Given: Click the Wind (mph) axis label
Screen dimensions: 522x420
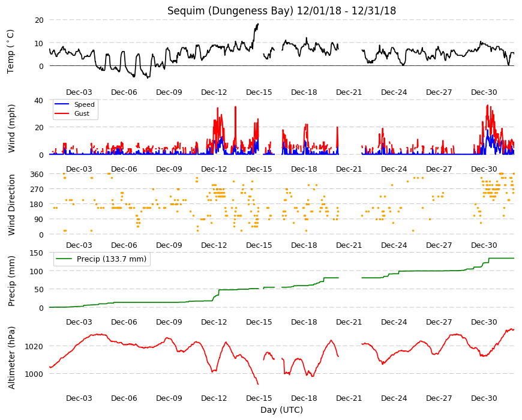Looking at the screenshot, I should tap(11, 128).
